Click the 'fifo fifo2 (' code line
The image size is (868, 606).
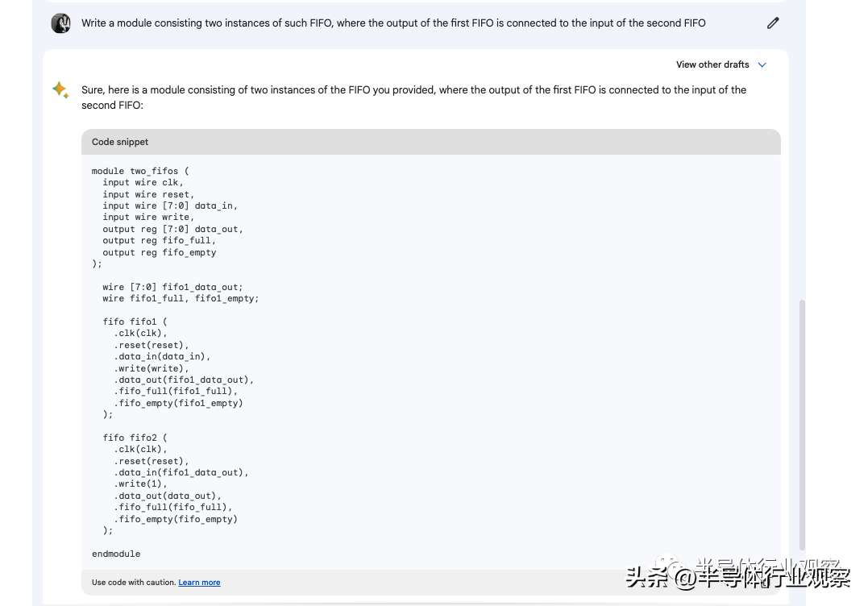pos(135,438)
